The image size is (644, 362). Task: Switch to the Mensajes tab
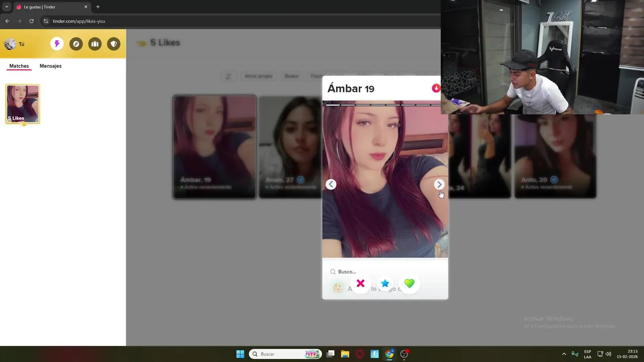50,66
